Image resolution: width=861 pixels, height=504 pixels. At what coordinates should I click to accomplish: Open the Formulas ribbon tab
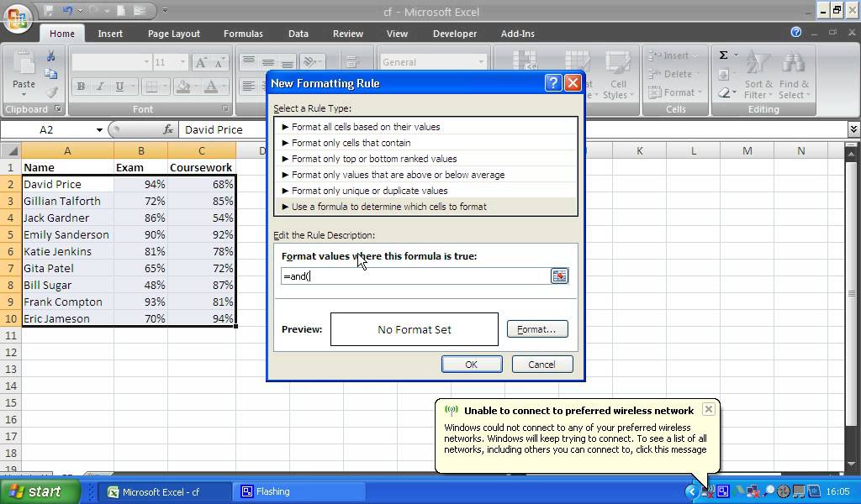click(243, 34)
